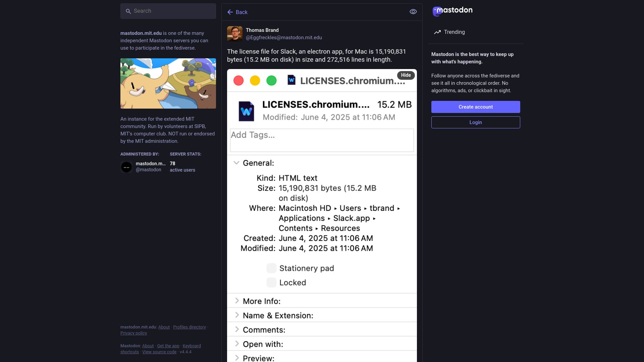Viewport: 644px width, 362px height.
Task: Open Thomas Brand's avatar photo
Action: [x=235, y=34]
